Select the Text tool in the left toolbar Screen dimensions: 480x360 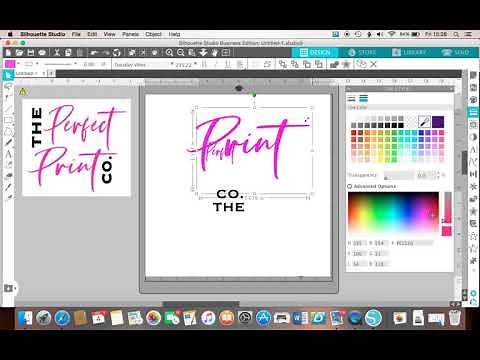(8, 154)
